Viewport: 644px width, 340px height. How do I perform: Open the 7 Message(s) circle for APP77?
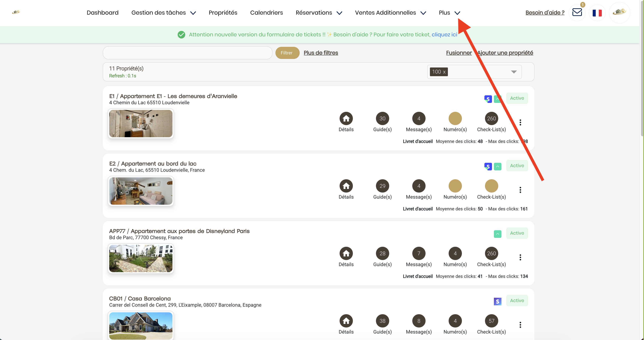tap(419, 253)
